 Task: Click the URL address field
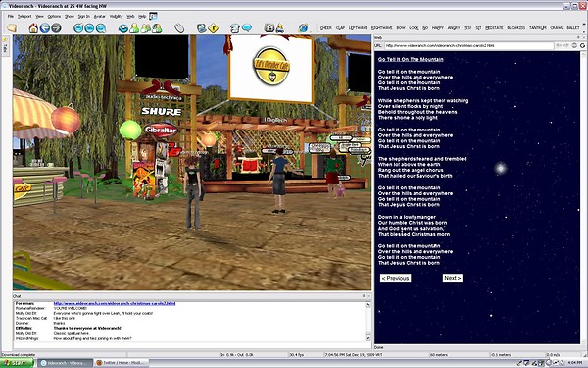tap(468, 45)
